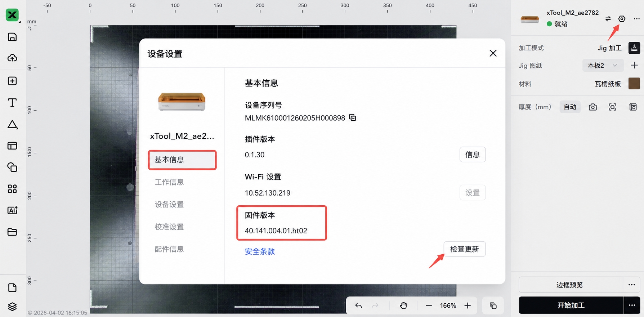The image size is (644, 317).
Task: Click the firmware version 40.141.004.01.ht02
Action: 276,231
